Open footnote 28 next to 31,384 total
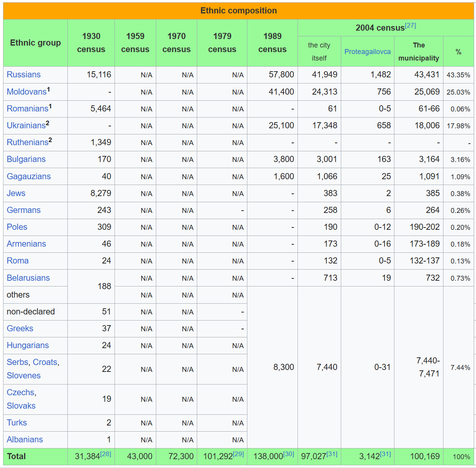Image resolution: width=476 pixels, height=468 pixels. click(x=106, y=454)
